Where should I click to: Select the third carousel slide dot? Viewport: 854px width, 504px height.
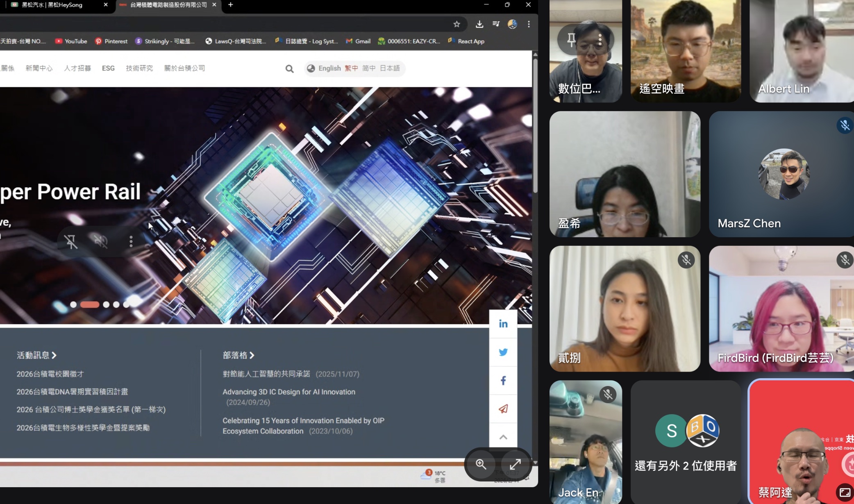coord(106,304)
